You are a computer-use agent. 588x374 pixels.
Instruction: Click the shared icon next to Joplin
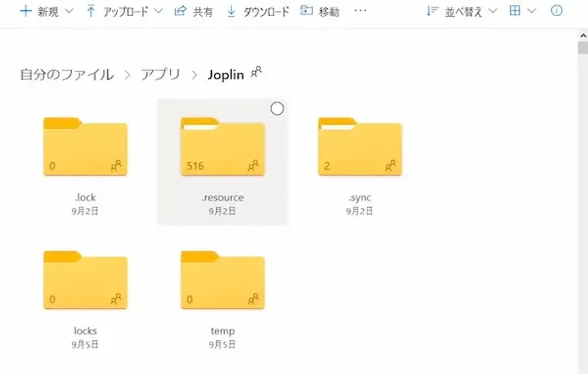pos(257,73)
